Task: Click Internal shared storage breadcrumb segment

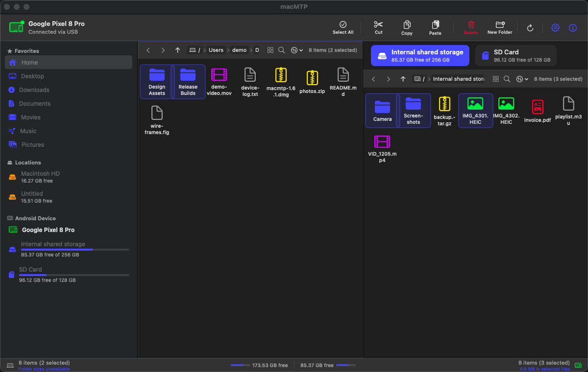Action: (x=459, y=79)
